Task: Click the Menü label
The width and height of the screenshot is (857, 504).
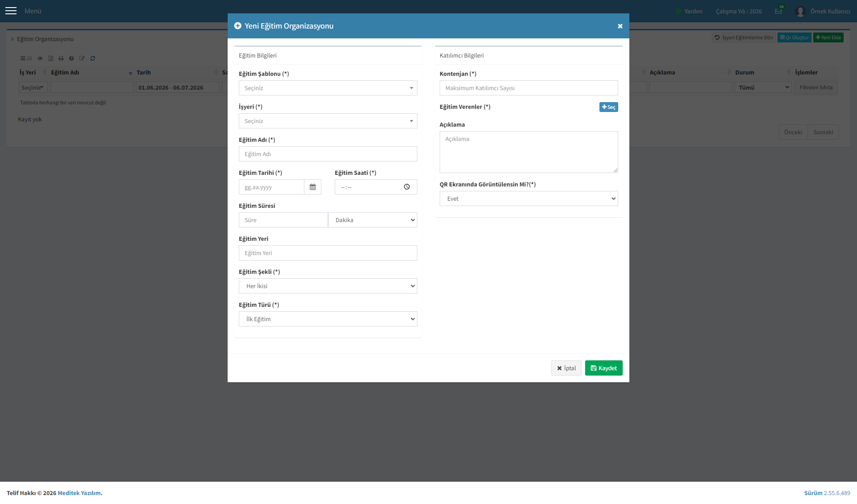Action: coord(33,11)
